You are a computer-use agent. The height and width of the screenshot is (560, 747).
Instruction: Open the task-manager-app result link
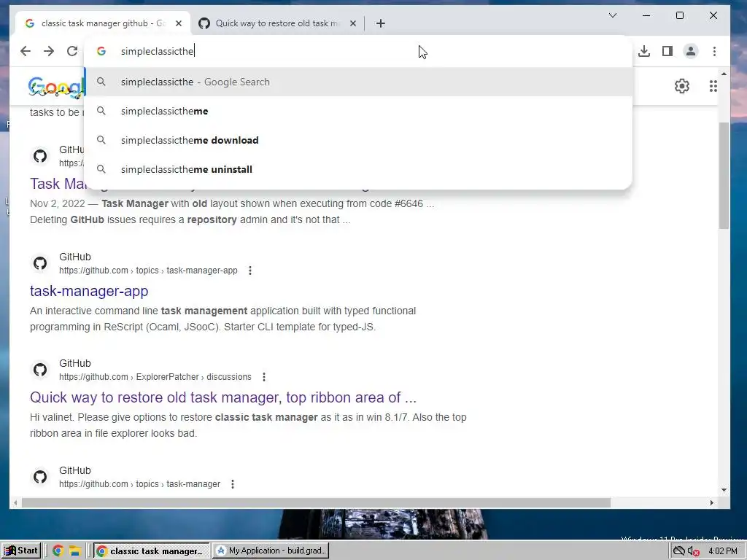tap(89, 291)
